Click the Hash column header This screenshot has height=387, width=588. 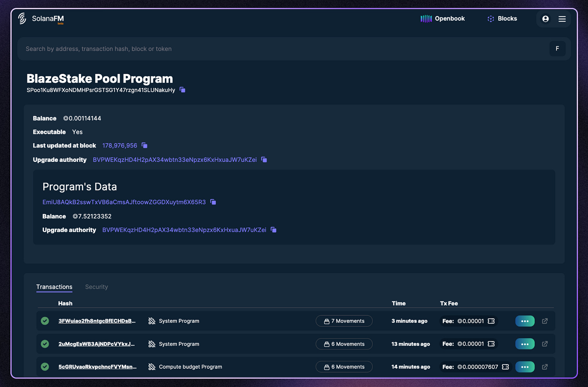click(65, 303)
